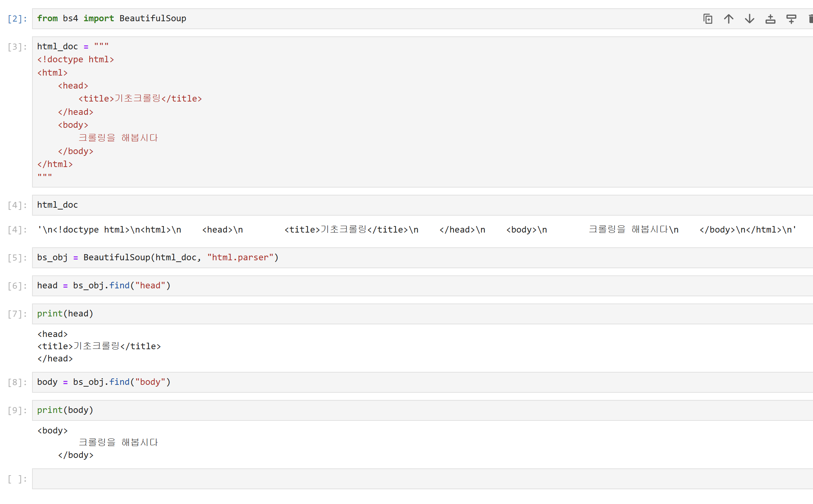Duplicate the active cell via copy icon
The width and height of the screenshot is (813, 504).
click(708, 19)
